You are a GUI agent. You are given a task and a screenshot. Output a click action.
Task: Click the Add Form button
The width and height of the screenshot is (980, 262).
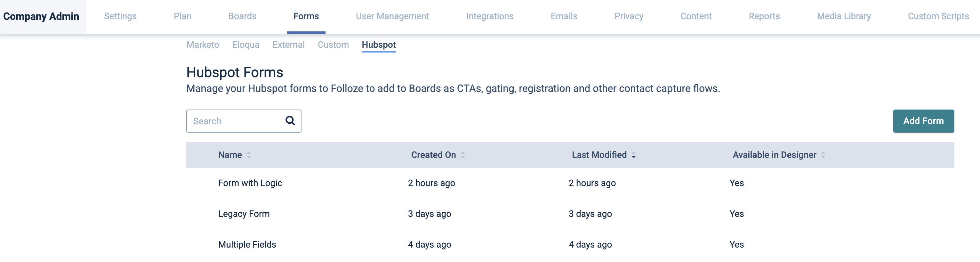923,121
